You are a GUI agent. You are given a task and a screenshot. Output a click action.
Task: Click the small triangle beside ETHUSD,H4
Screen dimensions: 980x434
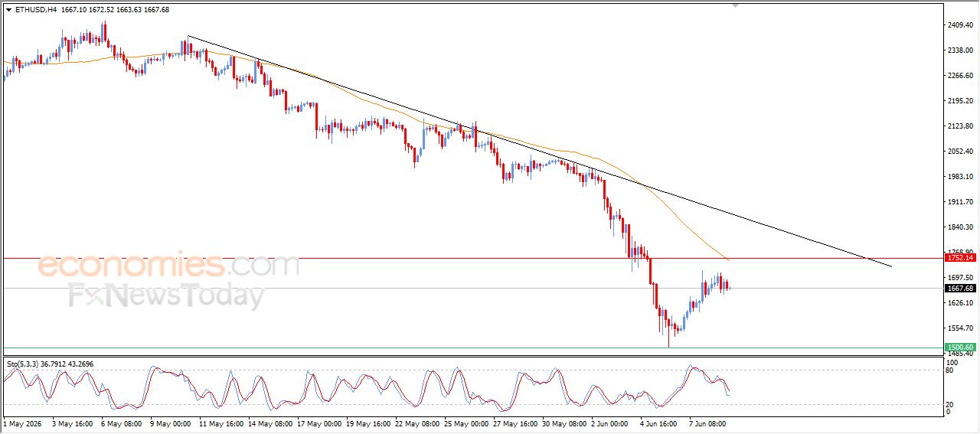8,10
